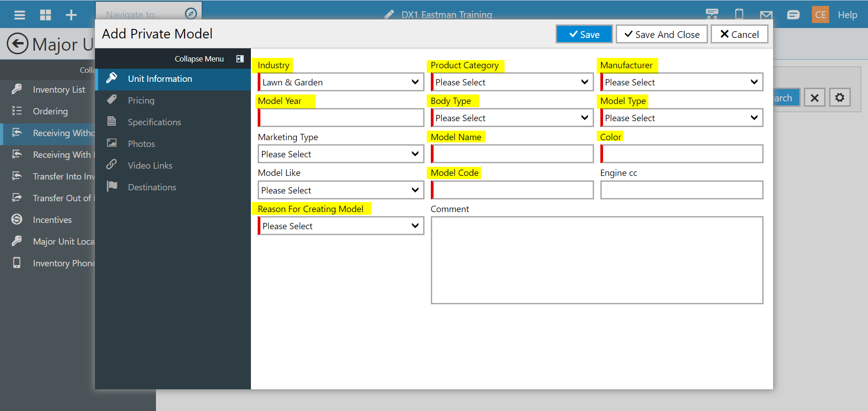The width and height of the screenshot is (868, 411).
Task: Click the Model Name input field
Action: [x=512, y=154]
